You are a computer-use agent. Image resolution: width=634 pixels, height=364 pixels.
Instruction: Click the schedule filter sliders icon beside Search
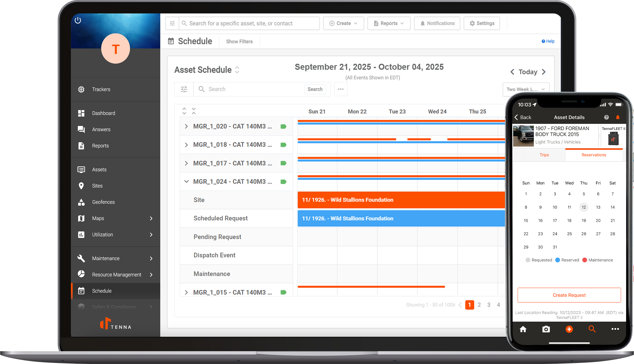click(x=184, y=89)
